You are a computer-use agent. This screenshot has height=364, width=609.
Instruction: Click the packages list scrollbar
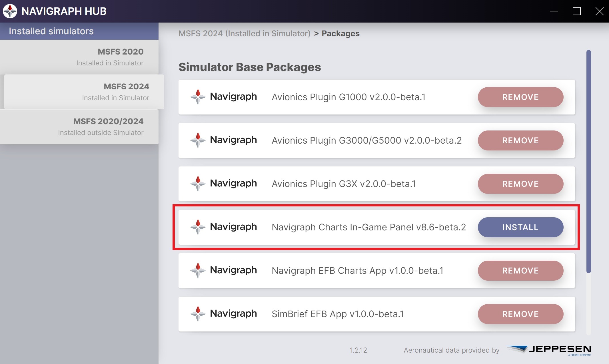[x=588, y=161]
